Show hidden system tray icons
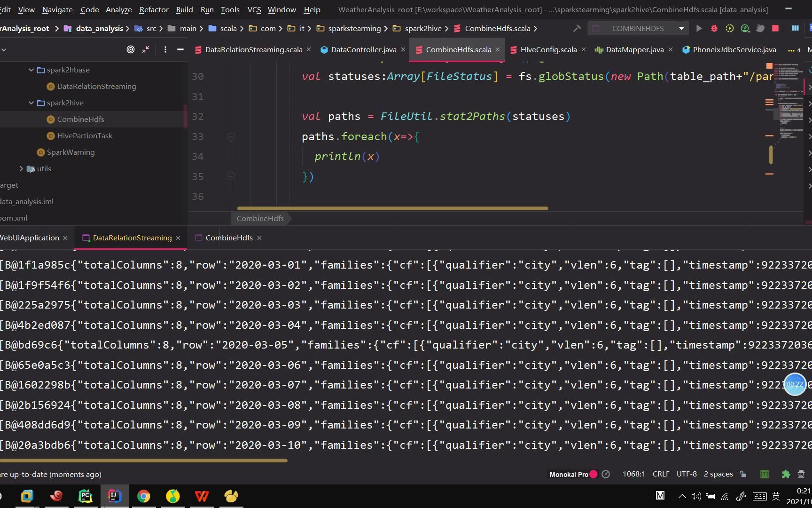 [x=682, y=496]
